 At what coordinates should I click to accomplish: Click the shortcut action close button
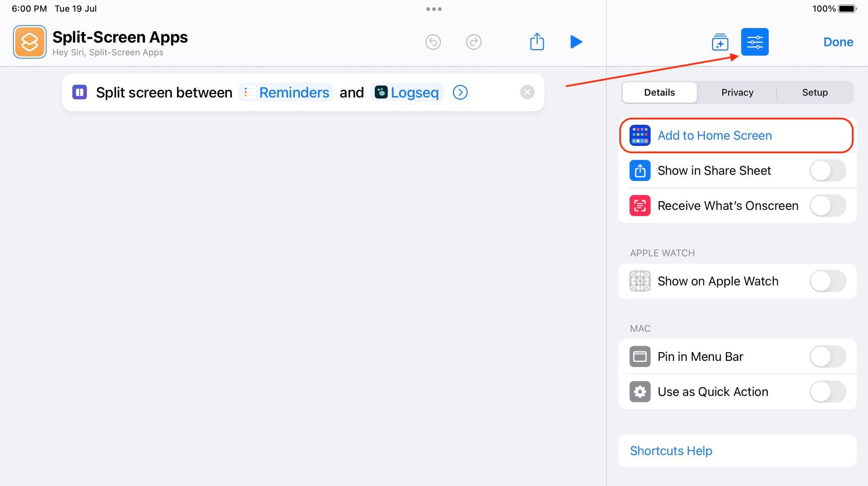527,92
